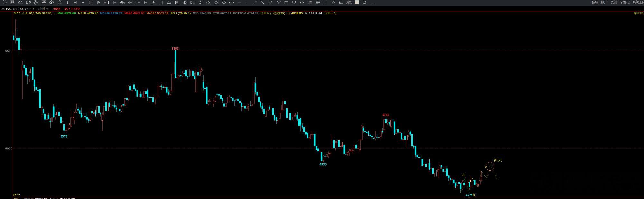This screenshot has height=199, width=644.
Task: Select the circle drawing tool
Action: point(302,2)
